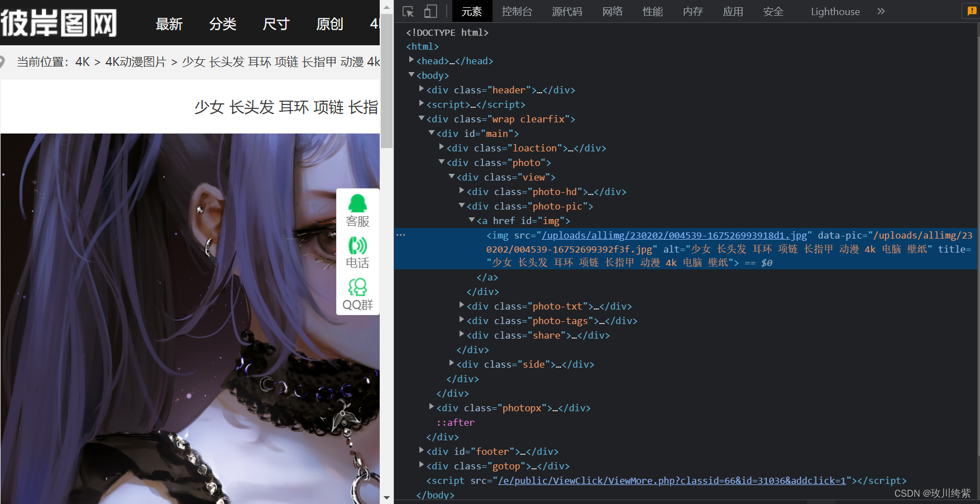980x504 pixels.
Task: Click the orange issues warning badge
Action: 972,11
